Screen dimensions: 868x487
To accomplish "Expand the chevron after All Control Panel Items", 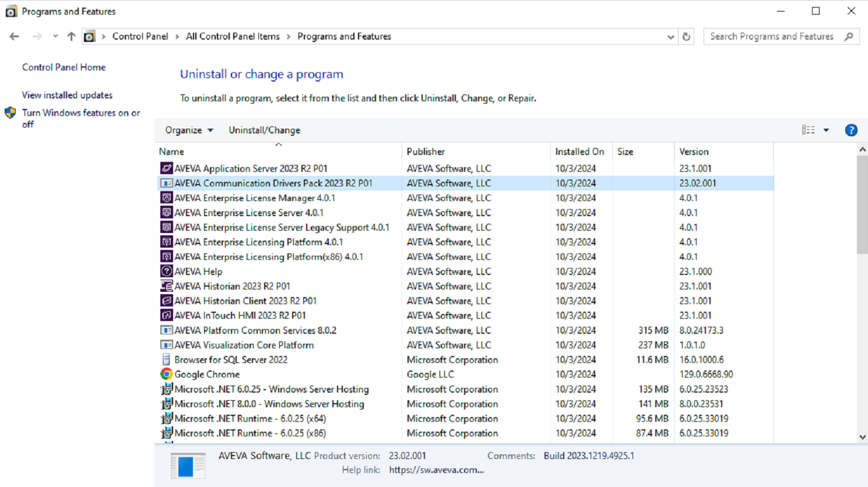I will (x=289, y=37).
